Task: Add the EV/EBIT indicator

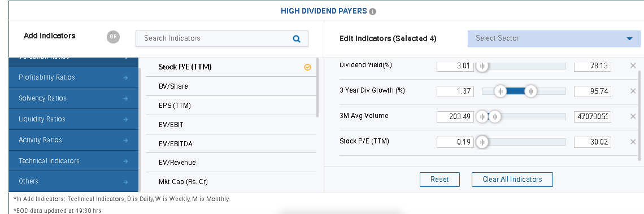Action: [x=231, y=124]
